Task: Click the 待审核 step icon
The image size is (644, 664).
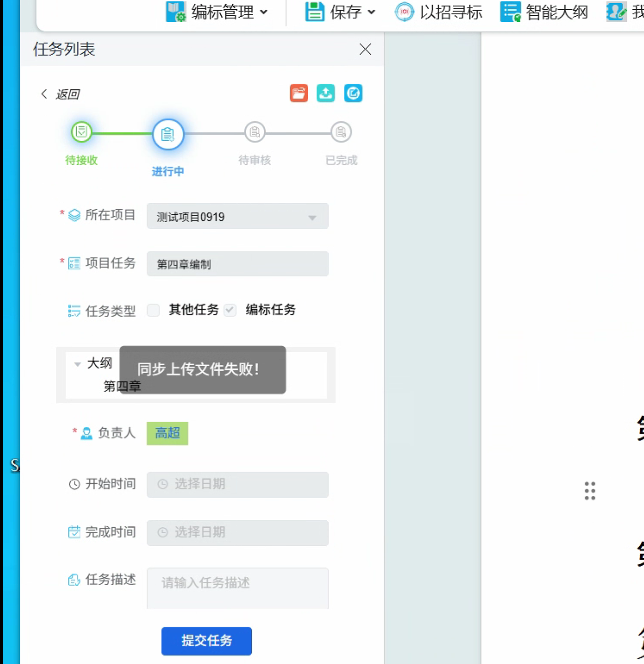Action: (255, 133)
